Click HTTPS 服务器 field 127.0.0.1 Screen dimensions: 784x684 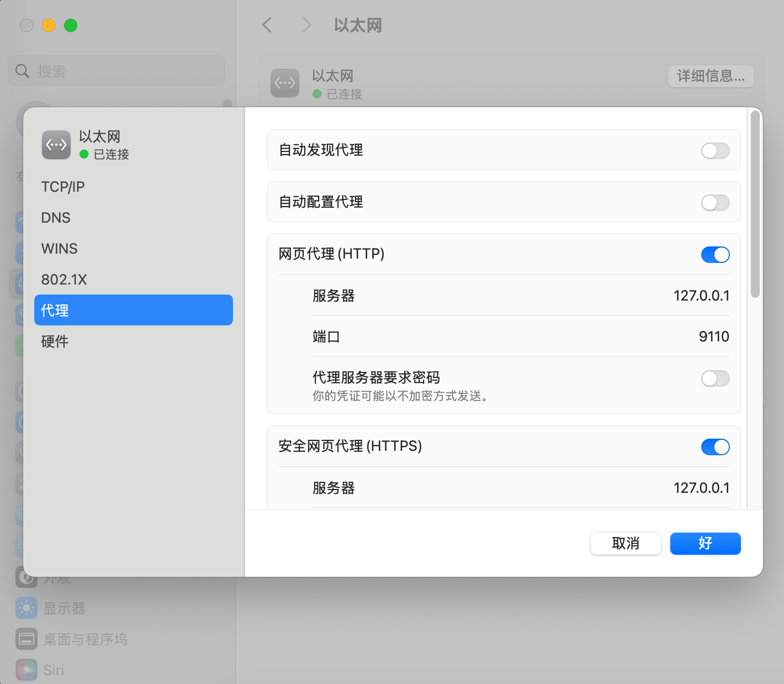pyautogui.click(x=701, y=488)
